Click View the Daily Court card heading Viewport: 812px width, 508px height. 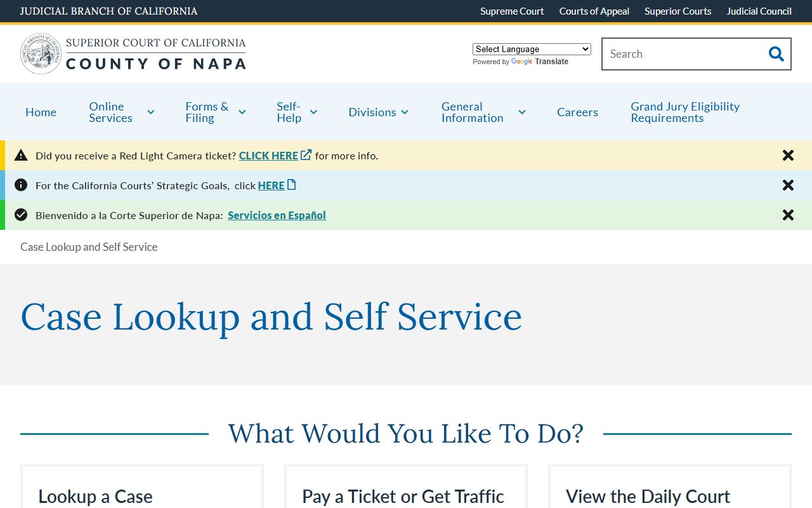[x=648, y=497]
